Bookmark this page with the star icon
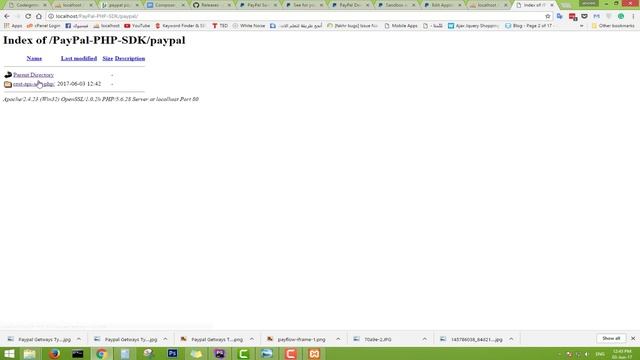Viewport: 640px width, 360px height. pos(548,16)
